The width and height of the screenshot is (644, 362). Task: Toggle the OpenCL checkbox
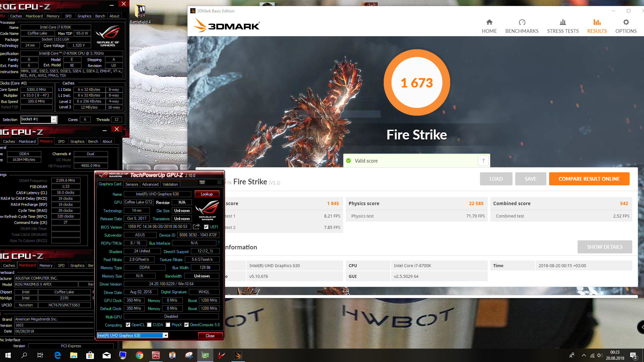pyautogui.click(x=128, y=325)
